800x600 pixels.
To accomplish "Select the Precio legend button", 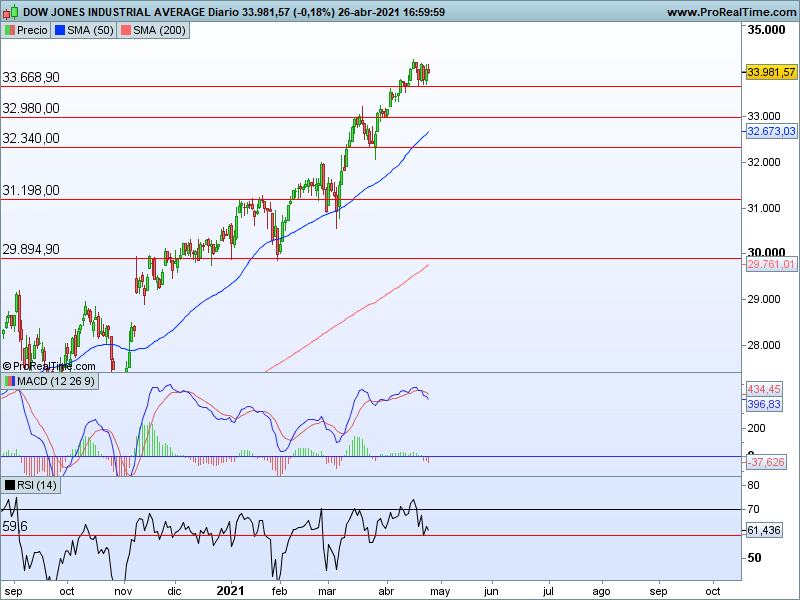I will [26, 30].
